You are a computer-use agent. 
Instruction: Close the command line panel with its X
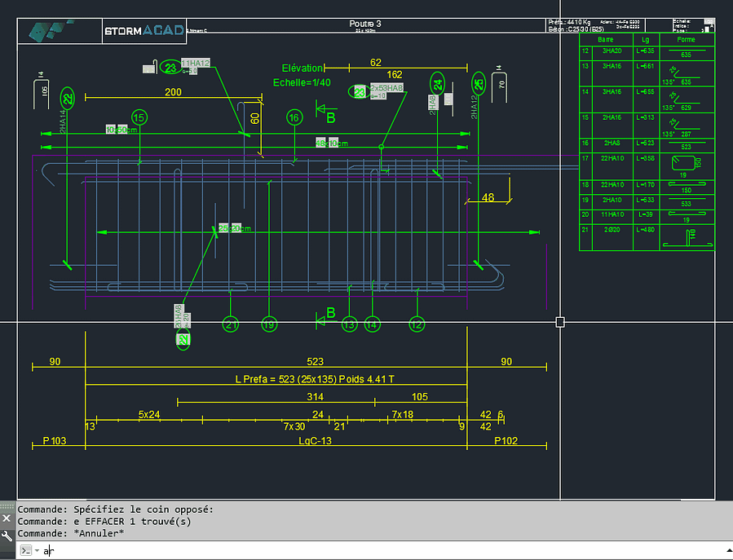pyautogui.click(x=6, y=518)
